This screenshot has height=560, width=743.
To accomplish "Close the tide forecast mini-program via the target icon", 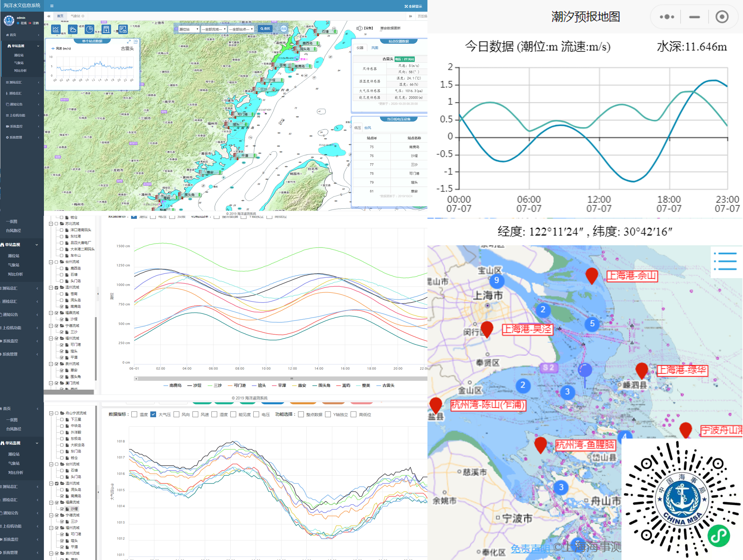I will pyautogui.click(x=722, y=17).
